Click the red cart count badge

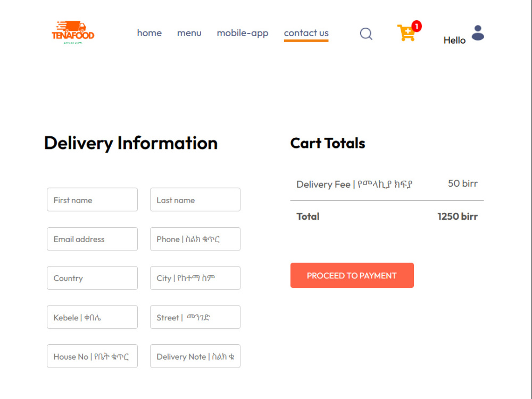417,26
